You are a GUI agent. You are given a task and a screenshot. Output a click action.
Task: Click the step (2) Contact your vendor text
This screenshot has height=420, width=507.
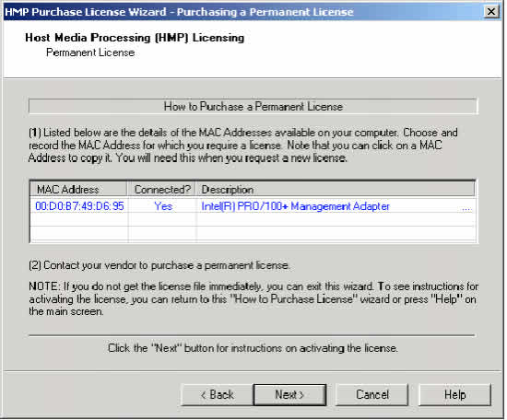point(159,265)
